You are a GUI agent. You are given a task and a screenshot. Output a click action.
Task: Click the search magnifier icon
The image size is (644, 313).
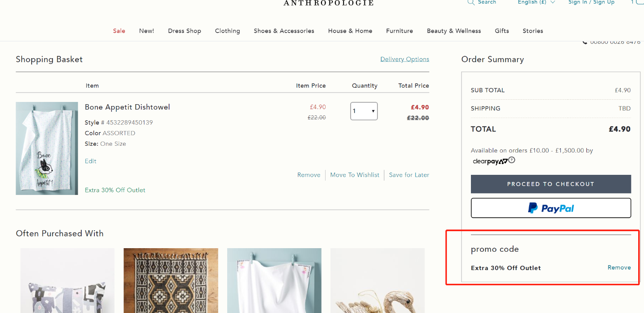(x=470, y=2)
